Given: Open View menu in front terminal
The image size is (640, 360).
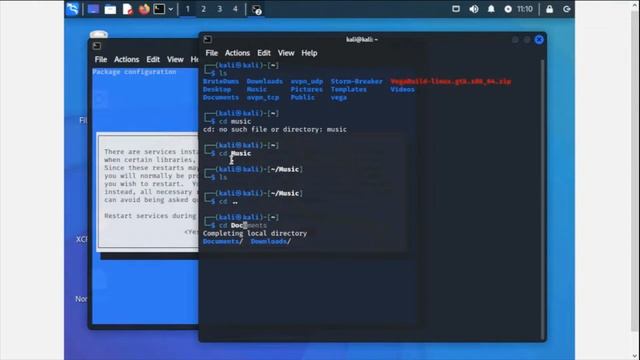Looking at the screenshot, I should (x=286, y=53).
